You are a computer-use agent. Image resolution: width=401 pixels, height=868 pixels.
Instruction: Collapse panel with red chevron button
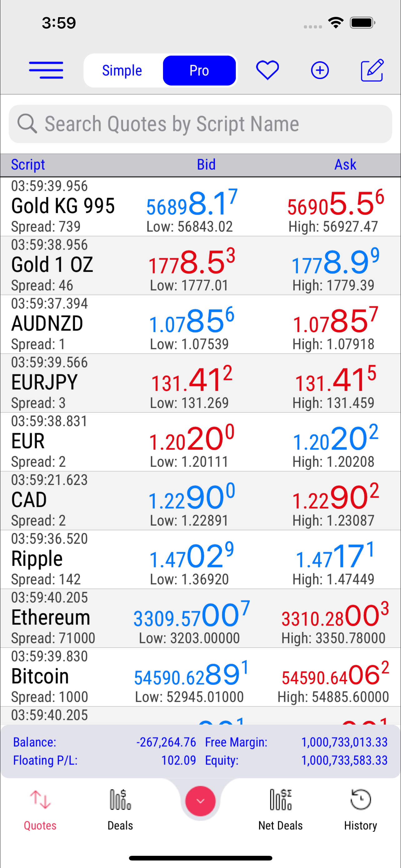[200, 801]
